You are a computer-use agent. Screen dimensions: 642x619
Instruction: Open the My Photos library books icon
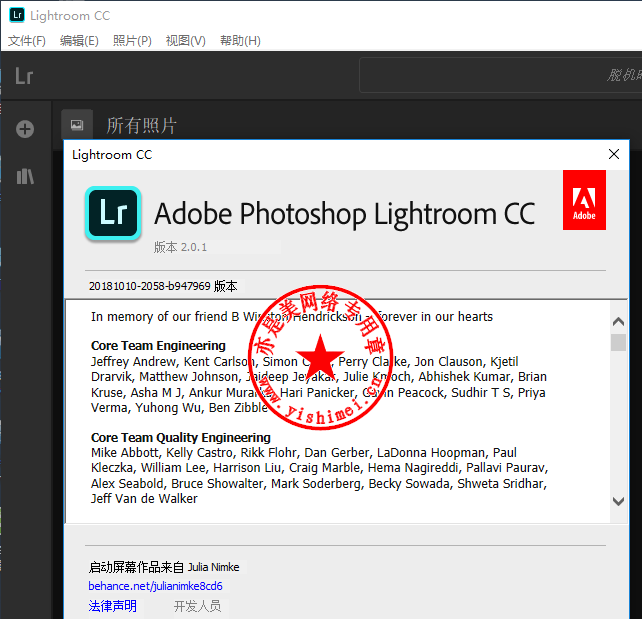[x=25, y=176]
